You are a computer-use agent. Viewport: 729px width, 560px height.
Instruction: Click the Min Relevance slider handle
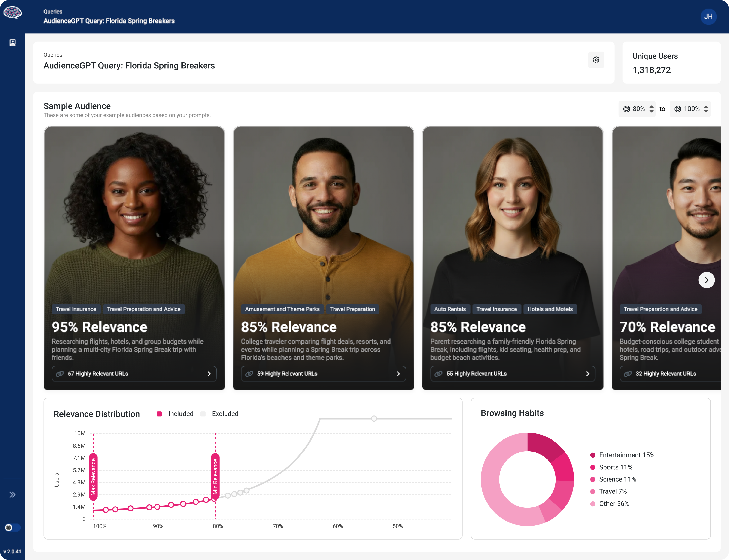(215, 477)
